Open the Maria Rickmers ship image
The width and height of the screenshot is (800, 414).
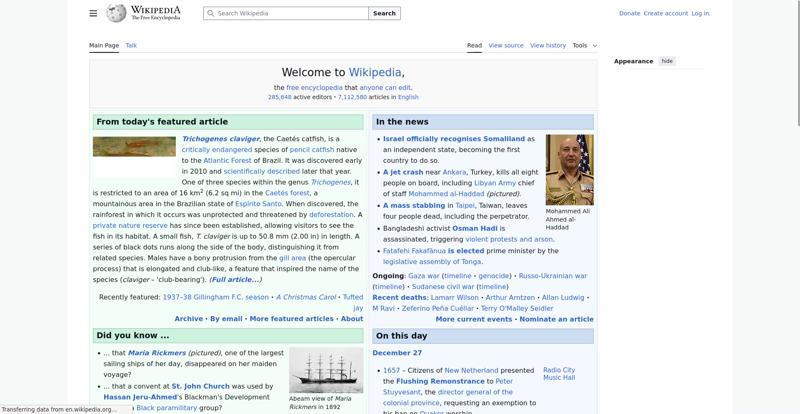click(326, 370)
